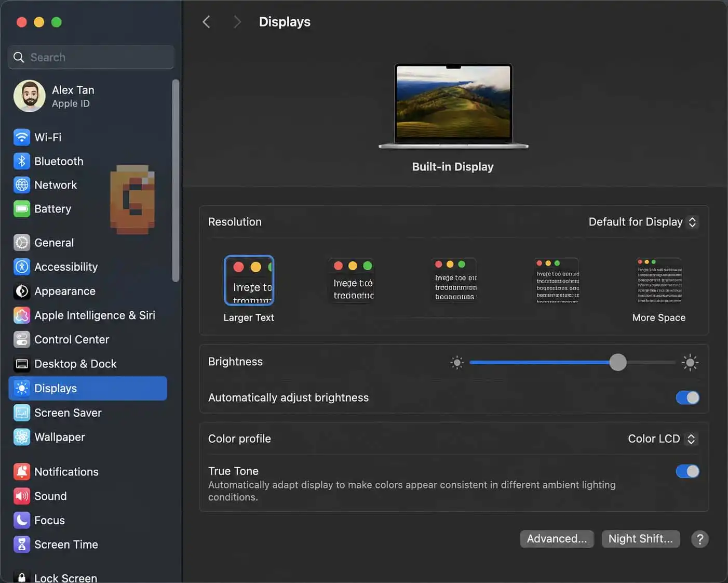The height and width of the screenshot is (583, 728).
Task: Open the Lock Screen padlock icon
Action: click(x=22, y=577)
